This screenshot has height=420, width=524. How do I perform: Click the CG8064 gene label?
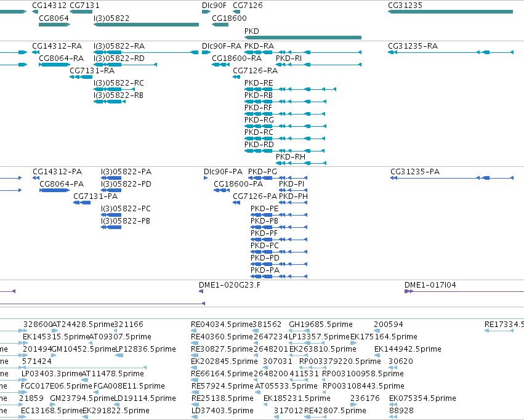[54, 18]
